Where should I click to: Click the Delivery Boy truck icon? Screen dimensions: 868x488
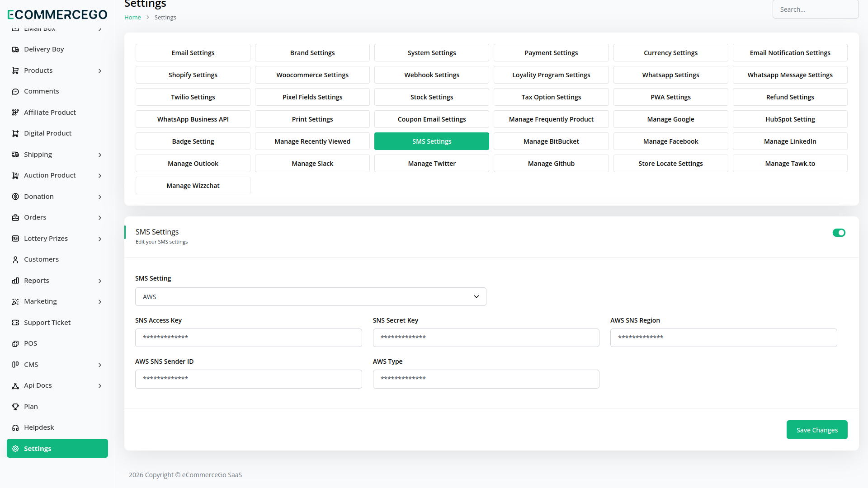point(15,49)
